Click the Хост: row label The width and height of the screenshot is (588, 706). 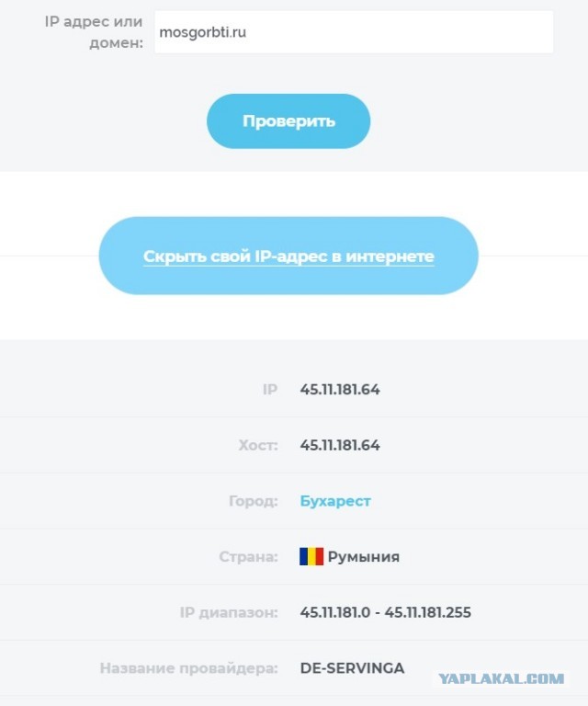257,446
